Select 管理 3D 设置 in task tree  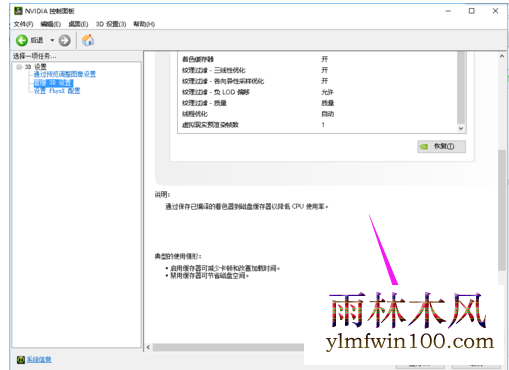[53, 82]
